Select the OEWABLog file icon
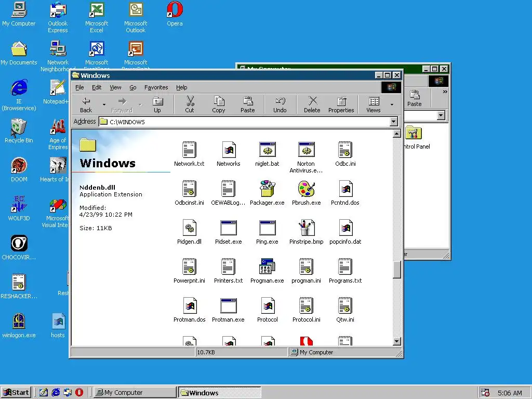 click(x=229, y=189)
